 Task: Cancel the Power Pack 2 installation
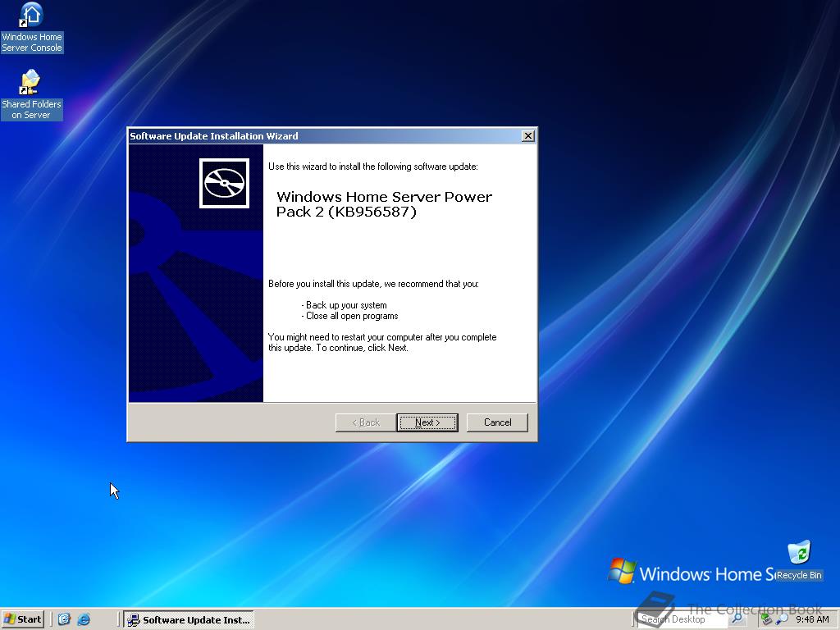[497, 422]
